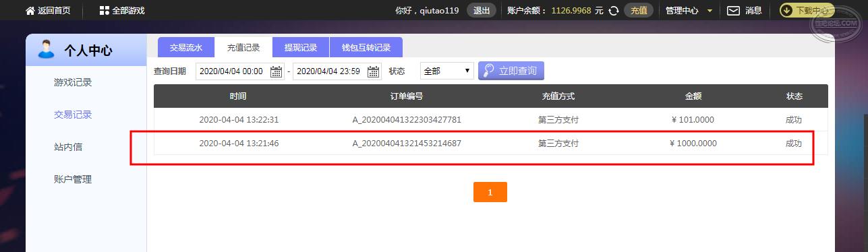Click start date field 2020/04/04 00:00

pos(240,71)
